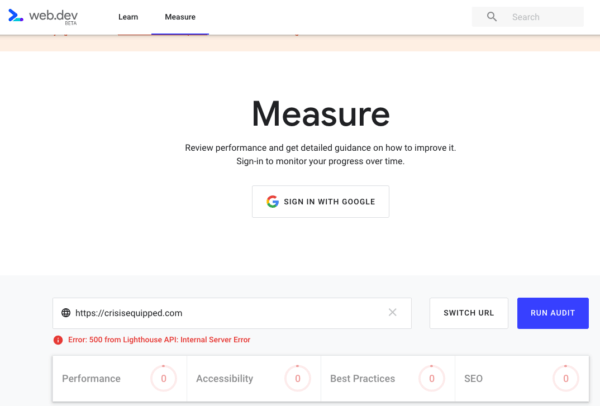The width and height of the screenshot is (600, 406).
Task: Click the Switch URL button
Action: click(469, 313)
